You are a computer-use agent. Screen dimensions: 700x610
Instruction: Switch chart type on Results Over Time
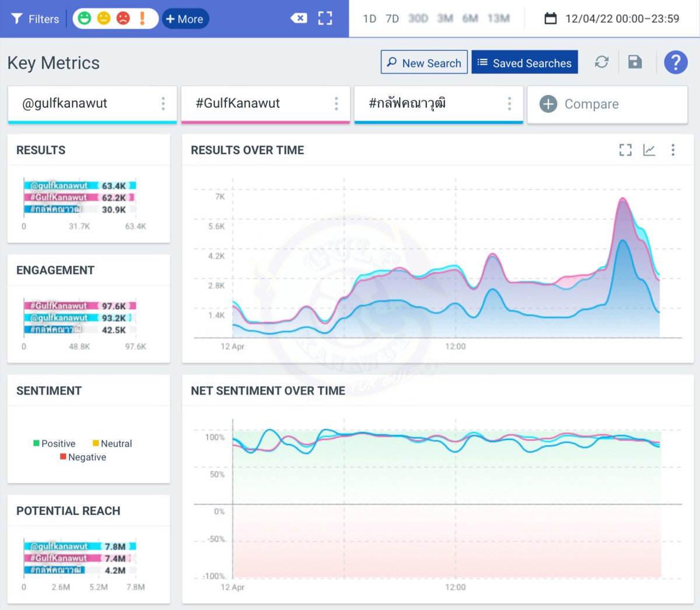coord(649,150)
